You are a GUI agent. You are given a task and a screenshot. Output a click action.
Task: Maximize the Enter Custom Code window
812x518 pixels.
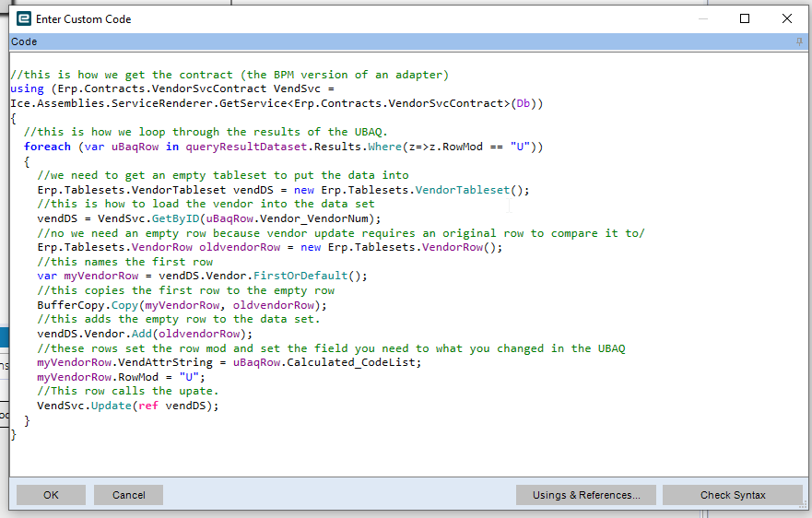745,18
